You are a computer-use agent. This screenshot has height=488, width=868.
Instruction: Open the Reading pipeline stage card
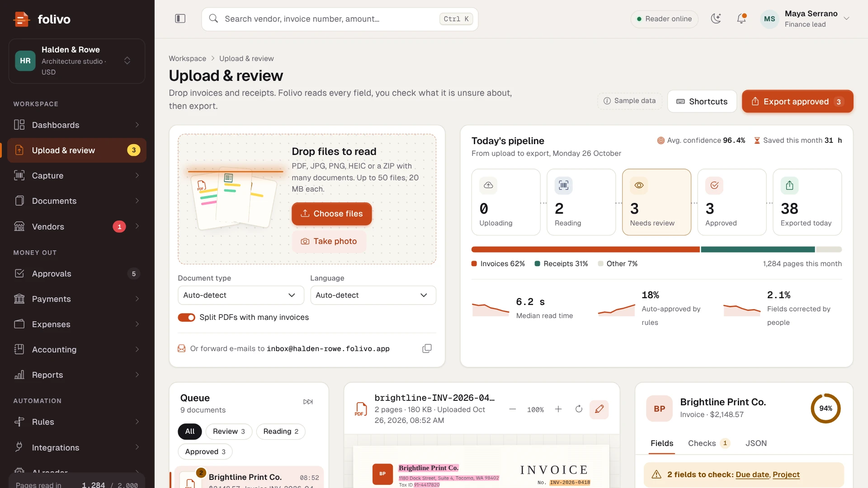click(581, 202)
